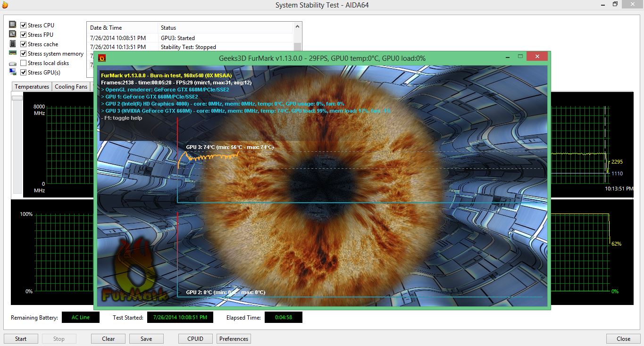Toggle the Stress FPU checkbox
This screenshot has width=644, height=346.
24,35
